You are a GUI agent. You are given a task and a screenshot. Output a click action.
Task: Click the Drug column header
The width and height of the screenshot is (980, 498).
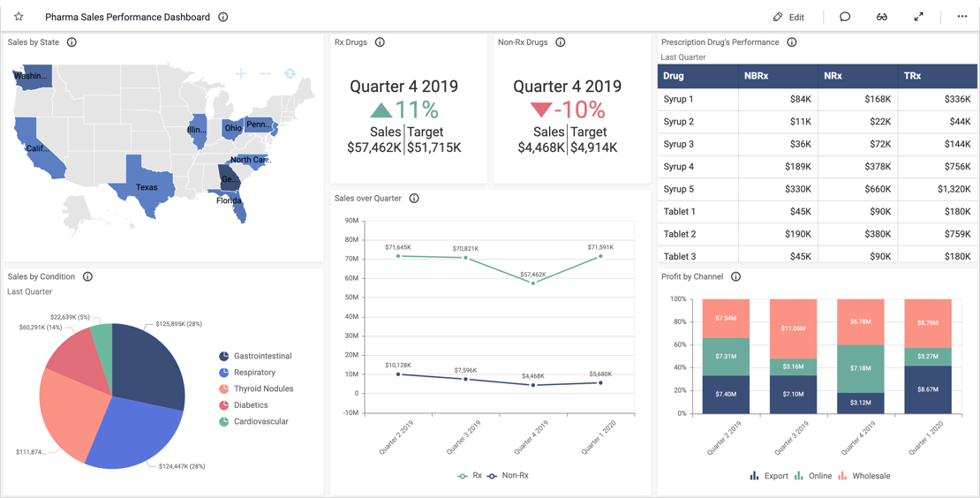(x=674, y=76)
